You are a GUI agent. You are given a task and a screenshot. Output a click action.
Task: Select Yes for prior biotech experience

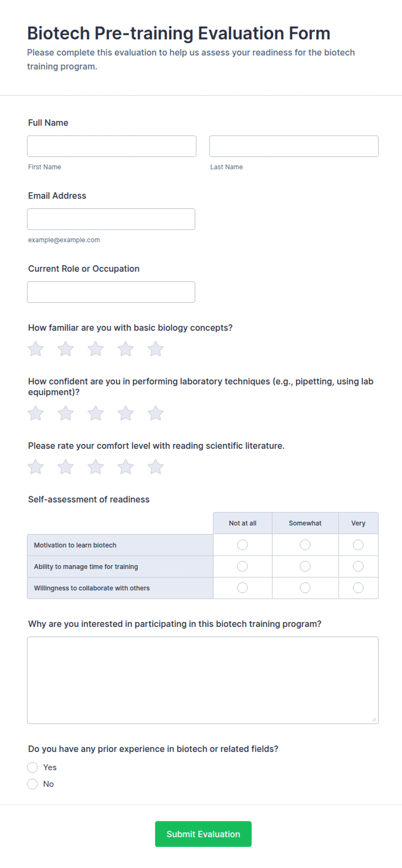(x=32, y=767)
